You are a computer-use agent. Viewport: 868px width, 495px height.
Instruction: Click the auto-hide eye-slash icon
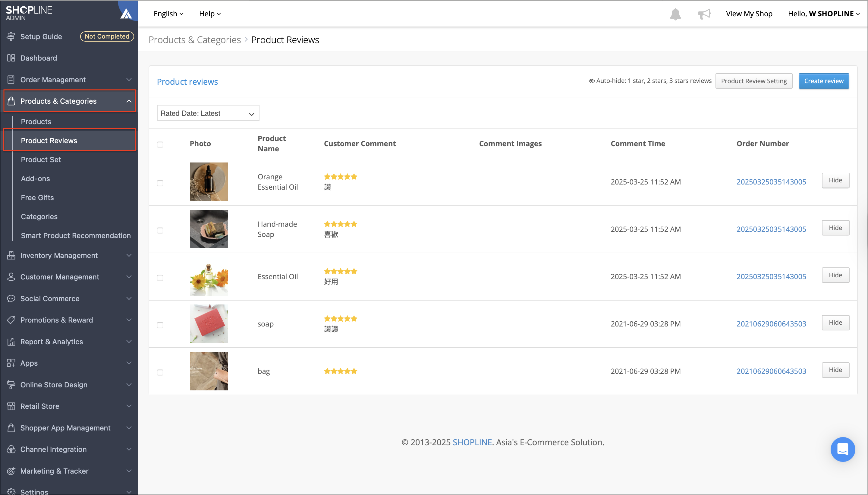[x=591, y=81]
